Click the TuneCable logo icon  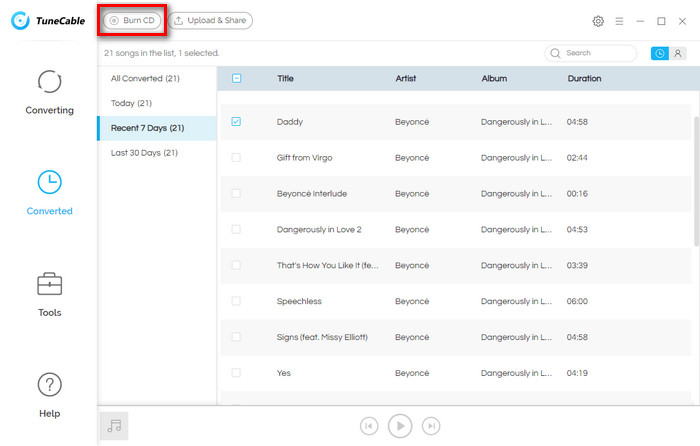coord(20,21)
